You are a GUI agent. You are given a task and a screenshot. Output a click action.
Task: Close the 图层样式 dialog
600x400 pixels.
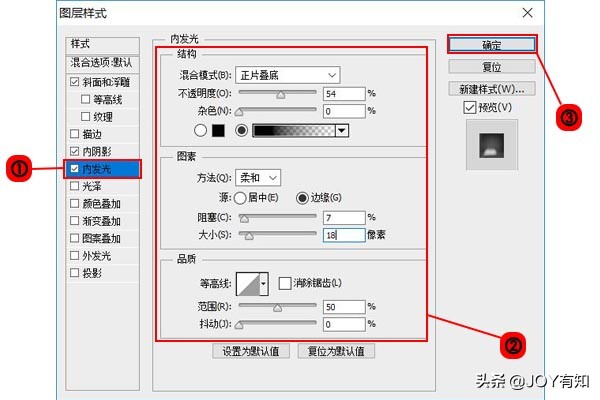(x=528, y=13)
